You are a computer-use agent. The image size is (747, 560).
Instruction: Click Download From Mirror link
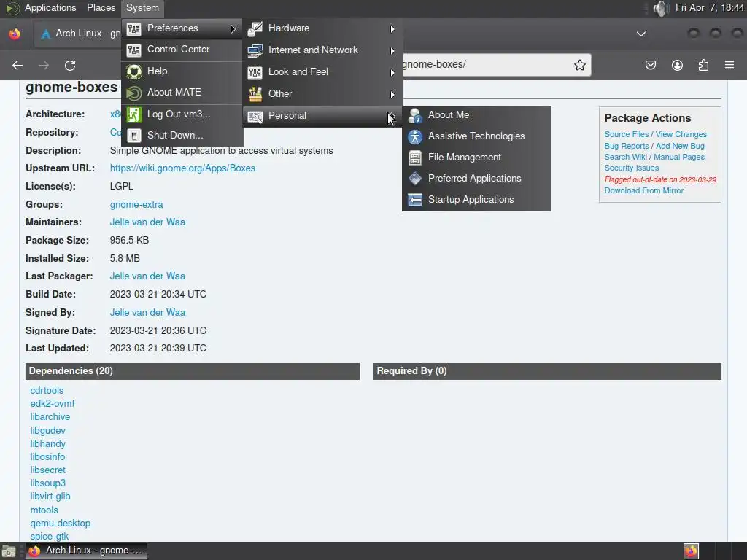[x=643, y=190]
